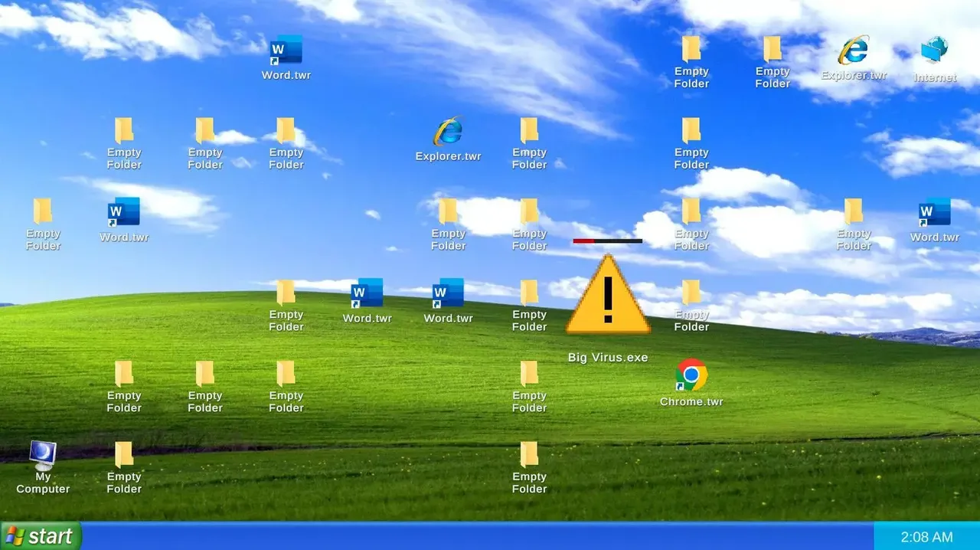Open Word.twr directly beneath the Internet icon
This screenshot has height=550, width=980.
tap(935, 220)
